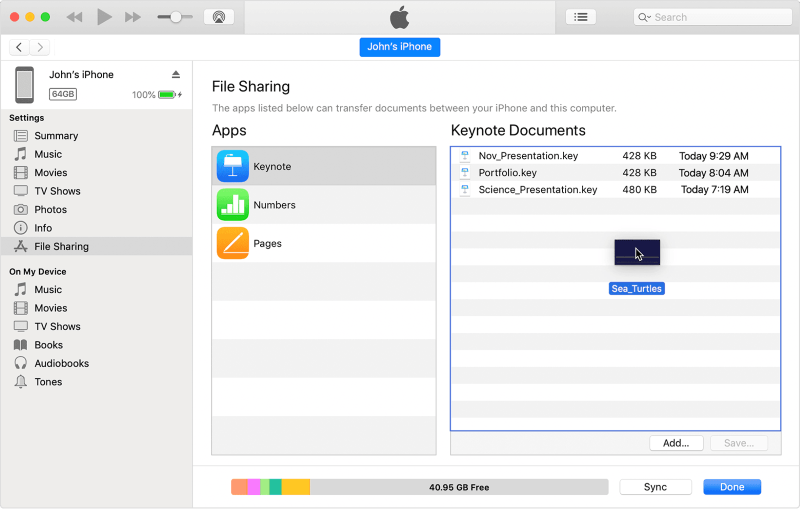Rewind to the previous track

(x=75, y=17)
